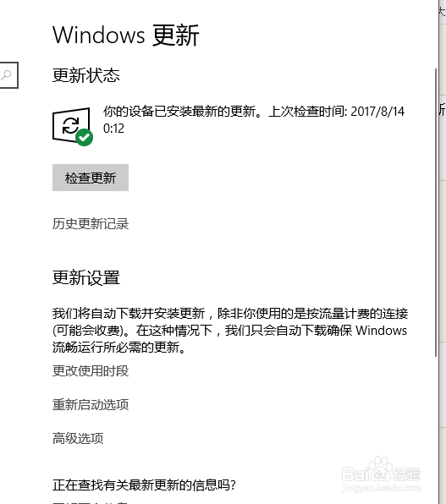Image resolution: width=446 pixels, height=504 pixels.
Task: Open 重新启动选项 link
Action: [91, 405]
